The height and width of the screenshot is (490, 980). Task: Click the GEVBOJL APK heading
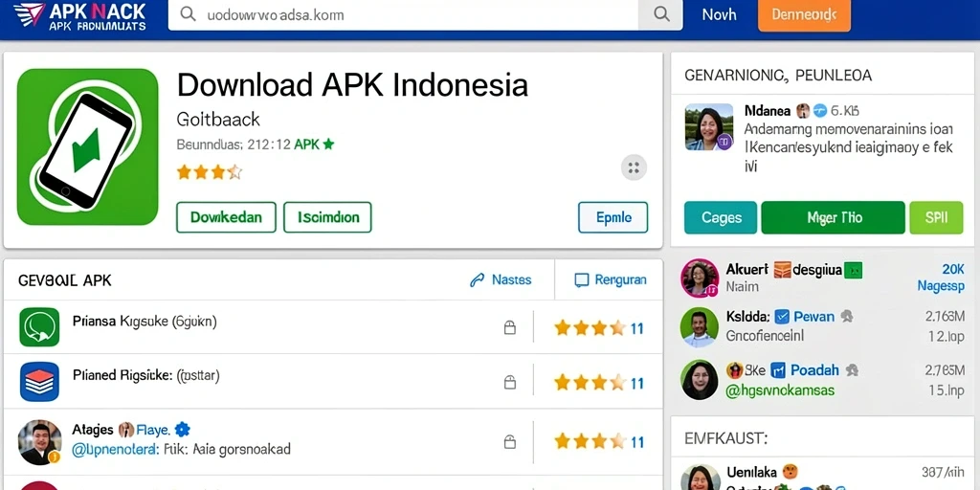(x=65, y=280)
